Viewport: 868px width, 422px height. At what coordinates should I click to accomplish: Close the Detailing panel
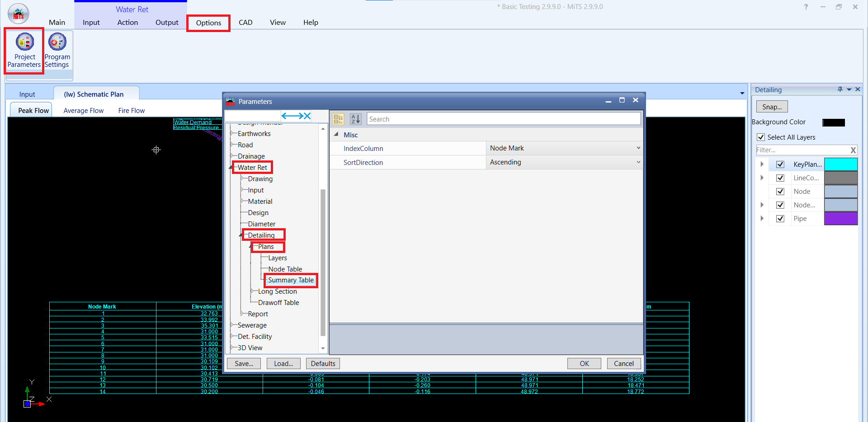858,89
